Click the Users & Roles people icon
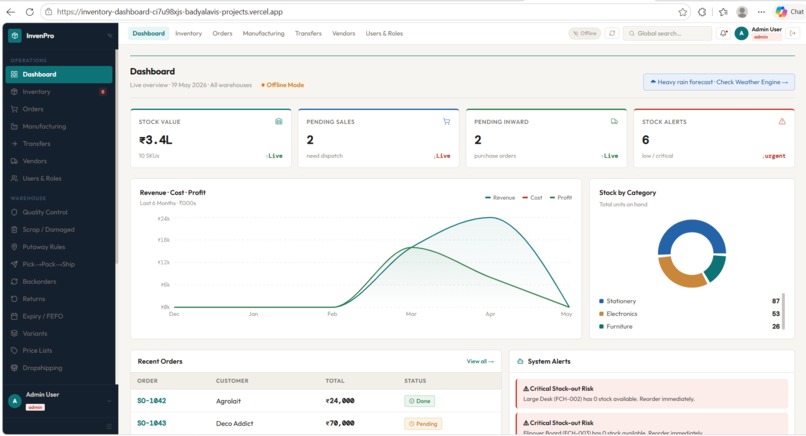The width and height of the screenshot is (806, 436). click(14, 178)
